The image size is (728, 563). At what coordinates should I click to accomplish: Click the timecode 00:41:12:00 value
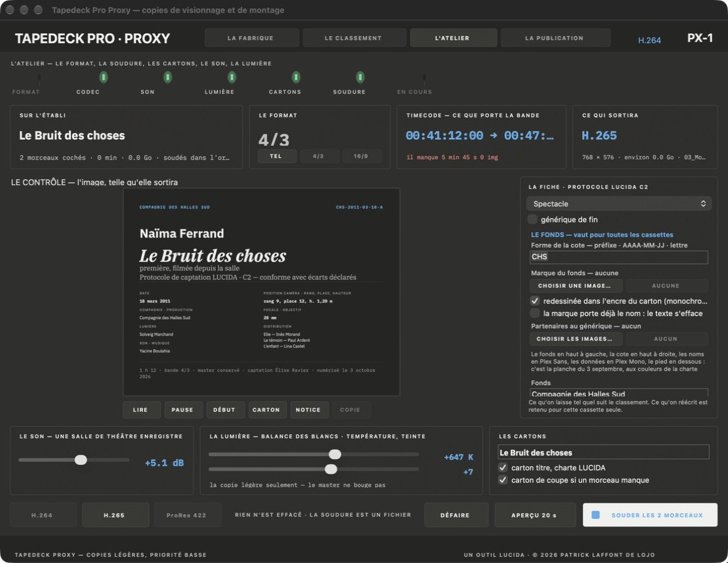coord(444,136)
